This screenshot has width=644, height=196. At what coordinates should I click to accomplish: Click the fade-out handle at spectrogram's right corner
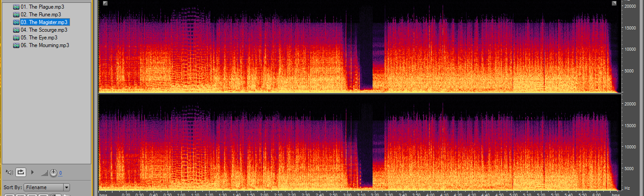point(614,4)
